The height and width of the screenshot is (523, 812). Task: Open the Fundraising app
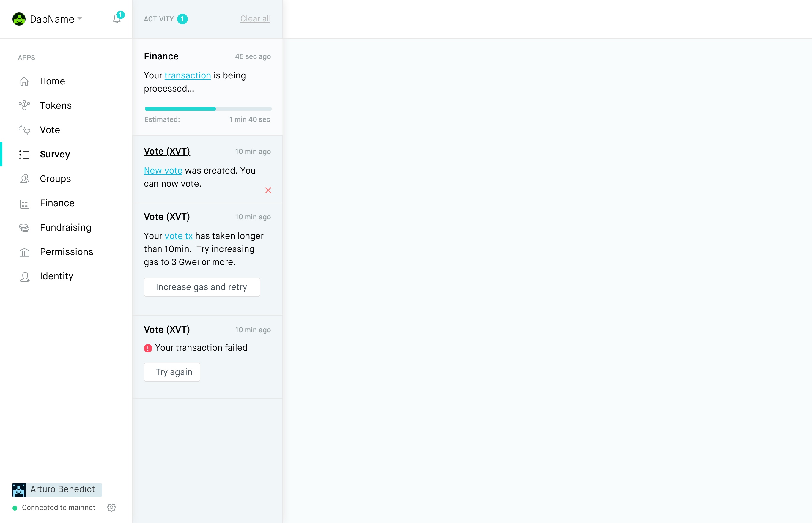coord(66,228)
